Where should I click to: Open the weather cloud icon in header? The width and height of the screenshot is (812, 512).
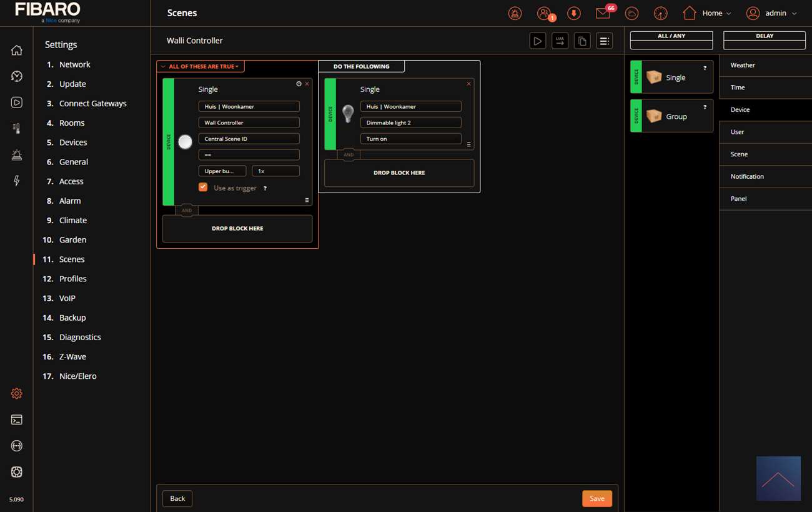point(632,13)
